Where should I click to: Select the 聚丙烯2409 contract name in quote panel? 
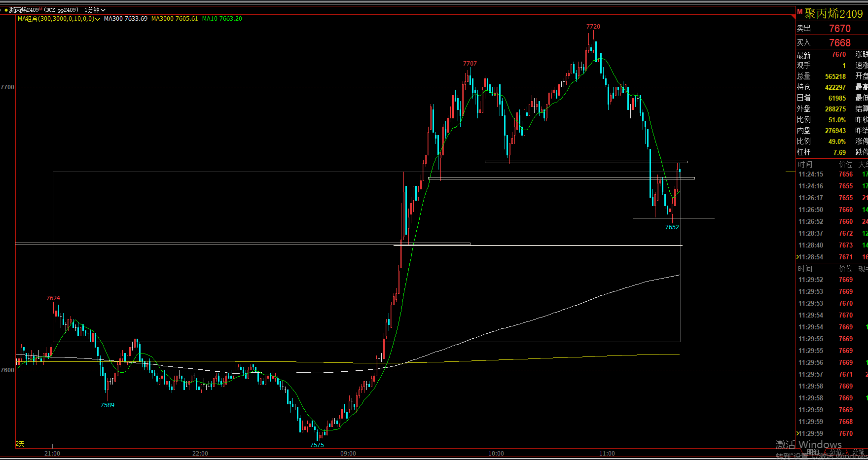click(x=833, y=13)
